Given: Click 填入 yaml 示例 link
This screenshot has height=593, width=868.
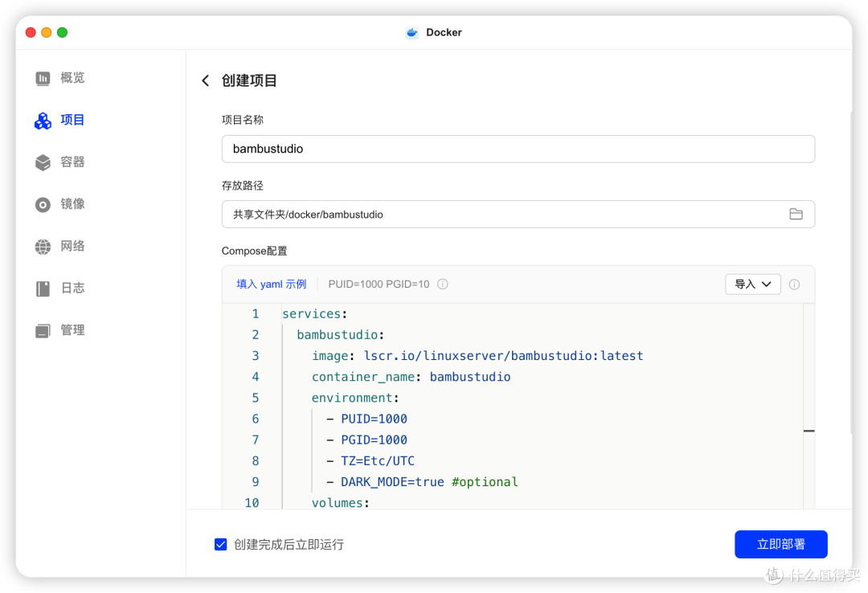Looking at the screenshot, I should click(272, 284).
